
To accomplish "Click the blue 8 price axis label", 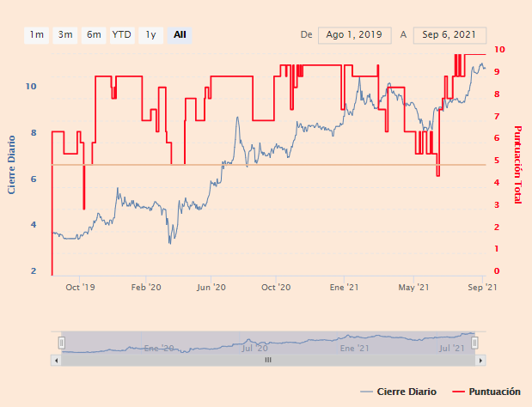I will (x=34, y=132).
